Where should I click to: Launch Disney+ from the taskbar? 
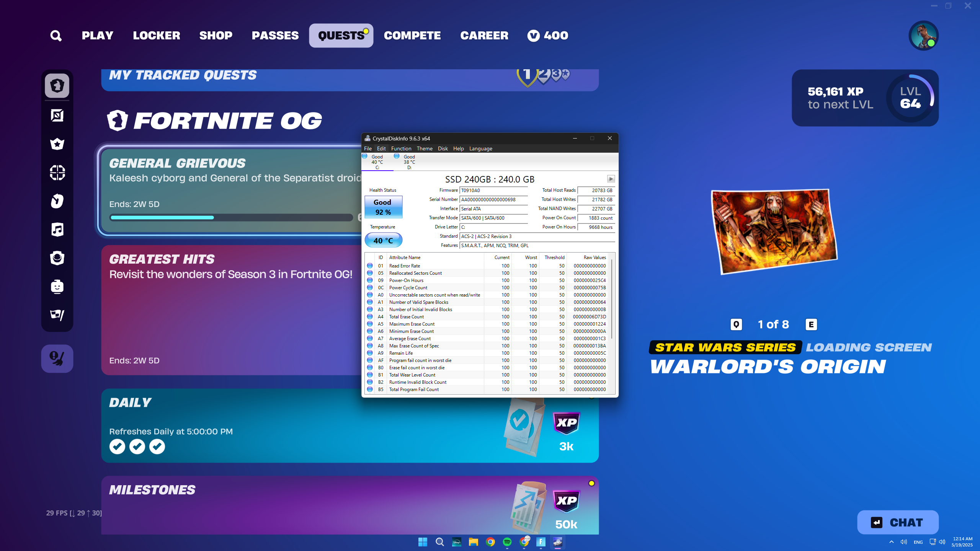[x=456, y=542]
